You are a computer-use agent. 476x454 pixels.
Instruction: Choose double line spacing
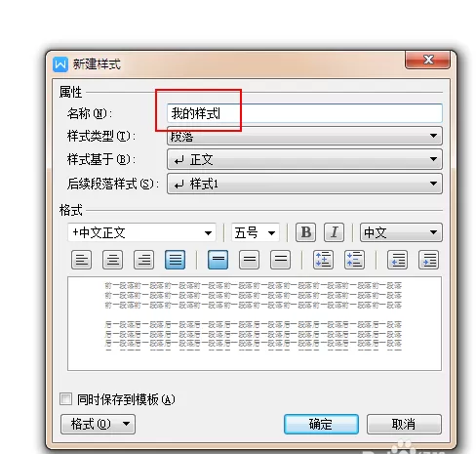point(280,260)
